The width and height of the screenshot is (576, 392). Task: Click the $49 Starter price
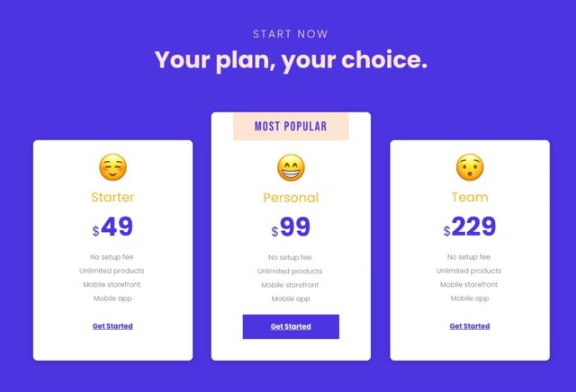pos(112,227)
